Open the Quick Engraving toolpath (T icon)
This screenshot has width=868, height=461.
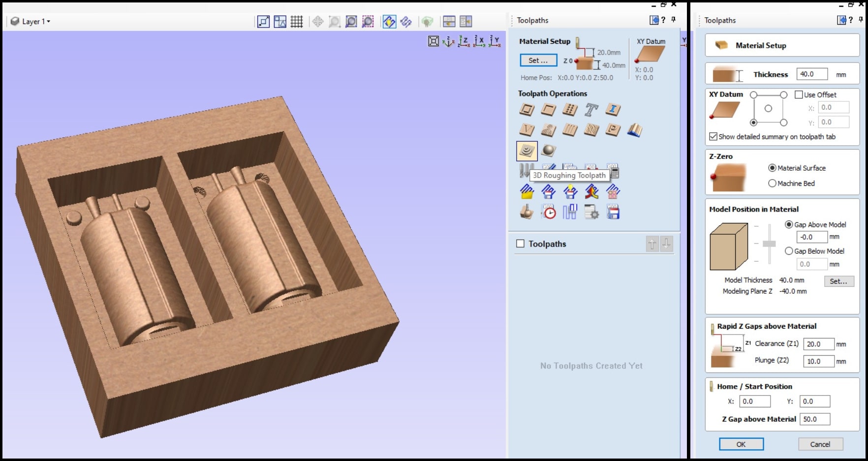tap(591, 110)
